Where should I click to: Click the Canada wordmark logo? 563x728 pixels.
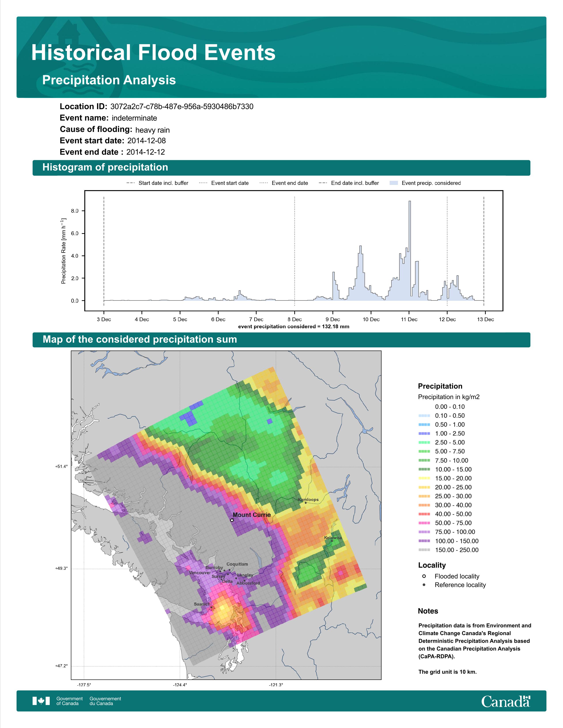click(x=506, y=701)
